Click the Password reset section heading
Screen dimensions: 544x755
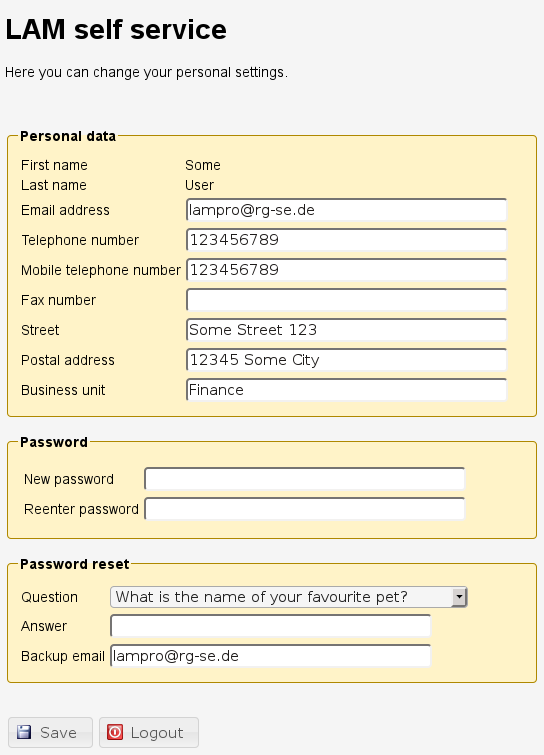coord(75,564)
